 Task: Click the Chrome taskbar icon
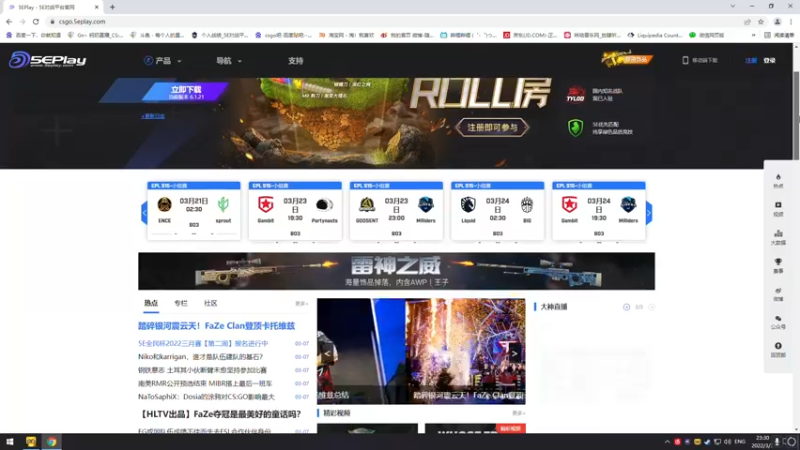tap(52, 442)
